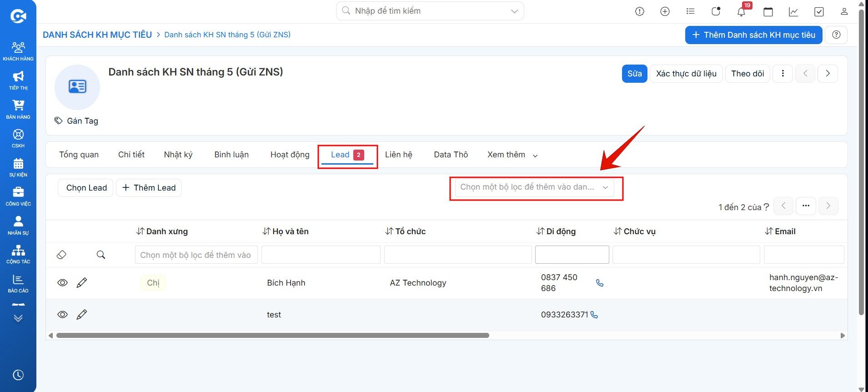Screen dimensions: 868x392
Task: Open the calendar icon in header
Action: pos(768,12)
